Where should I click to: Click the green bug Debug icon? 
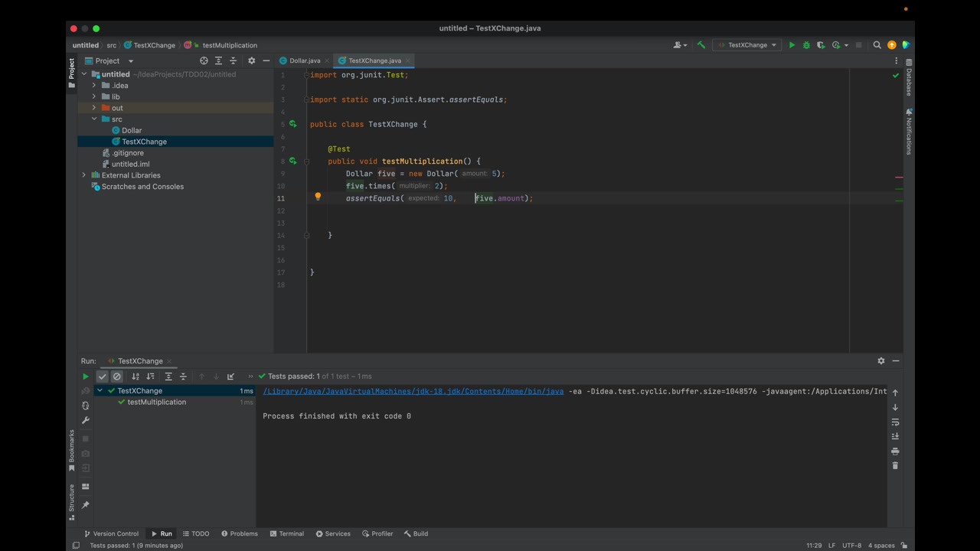click(806, 45)
